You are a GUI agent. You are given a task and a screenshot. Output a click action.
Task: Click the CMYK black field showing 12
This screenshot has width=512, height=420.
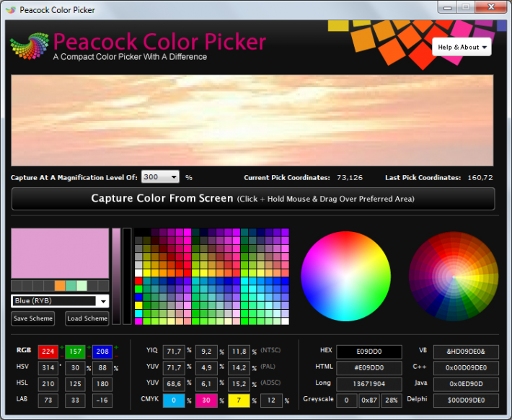pos(271,401)
